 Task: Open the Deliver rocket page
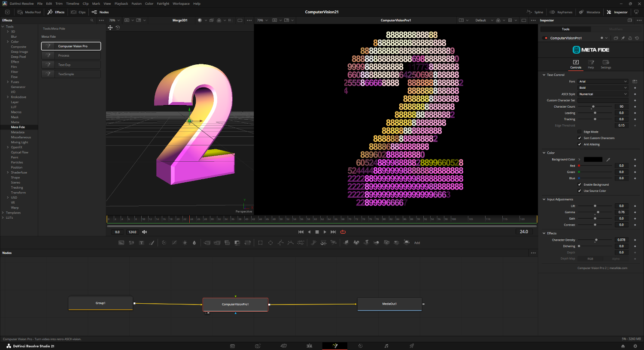point(412,346)
